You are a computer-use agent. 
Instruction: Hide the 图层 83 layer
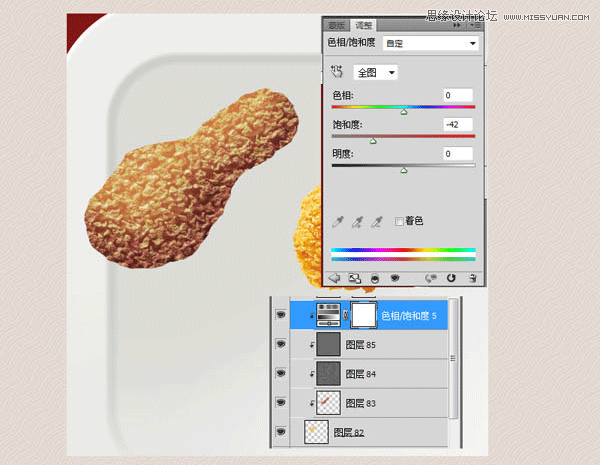coord(281,402)
